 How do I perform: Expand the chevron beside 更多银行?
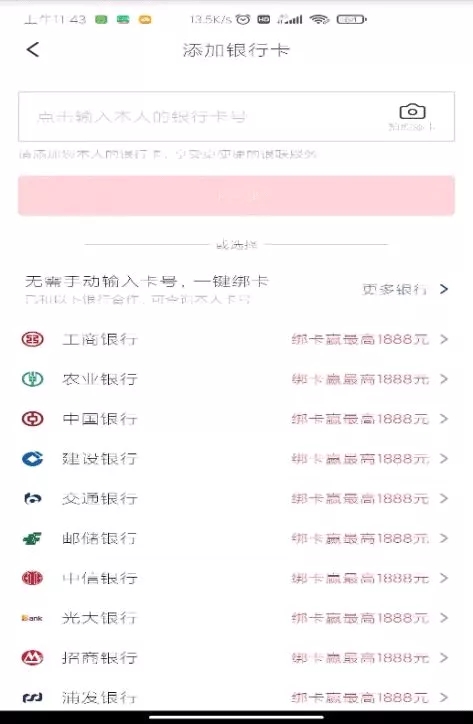(444, 289)
